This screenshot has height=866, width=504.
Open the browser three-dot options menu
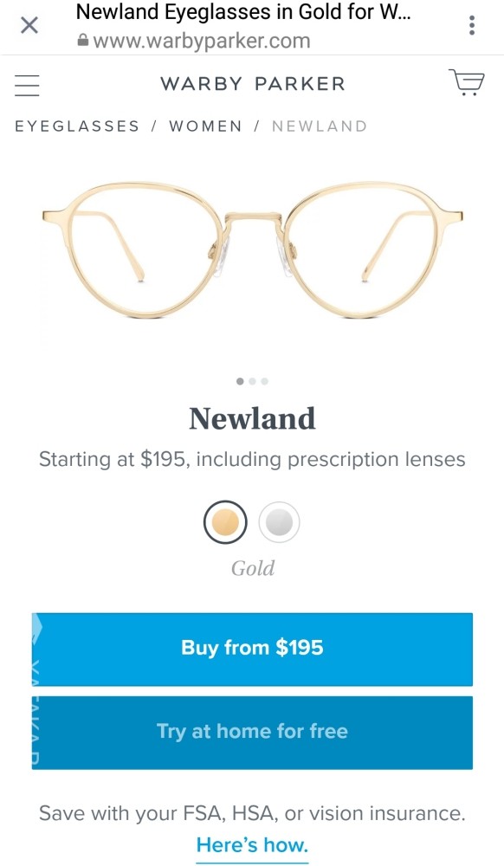pyautogui.click(x=472, y=25)
